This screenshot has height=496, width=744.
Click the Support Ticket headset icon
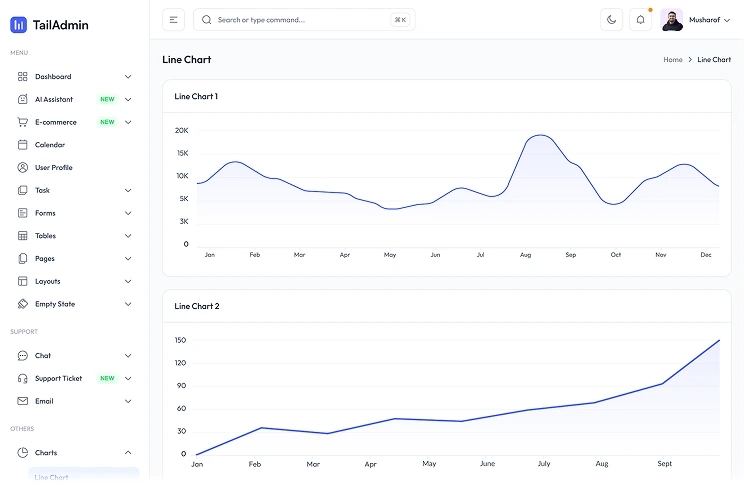22,378
